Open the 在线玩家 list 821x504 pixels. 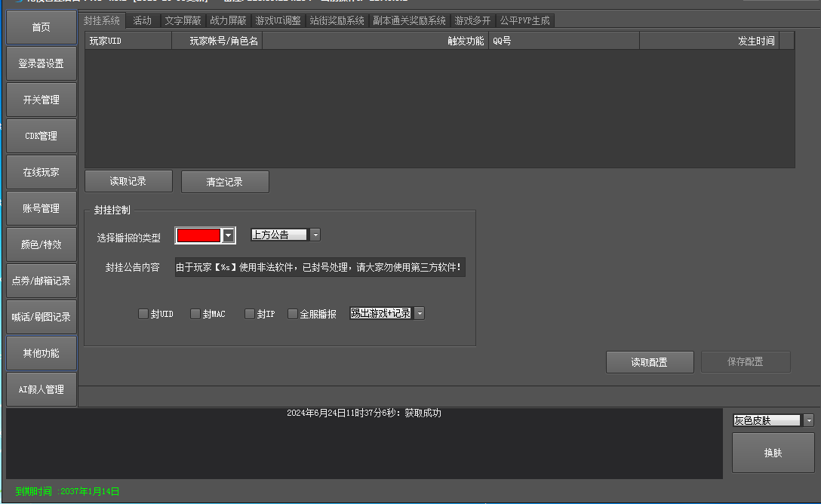[x=42, y=172]
